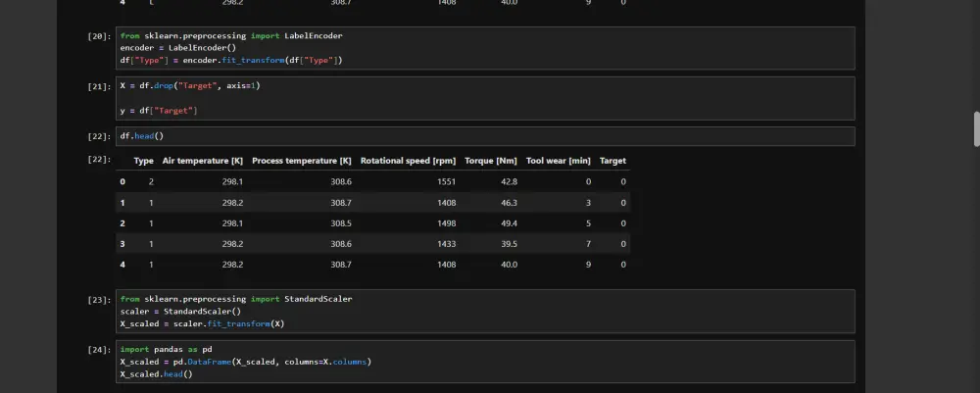
Task: Click tool wear value 7
Action: click(588, 244)
